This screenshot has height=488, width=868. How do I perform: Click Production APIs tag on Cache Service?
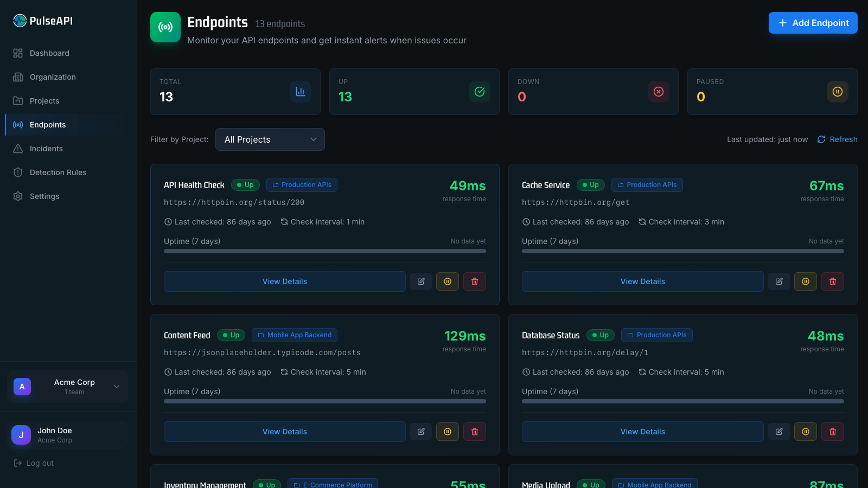coord(647,185)
